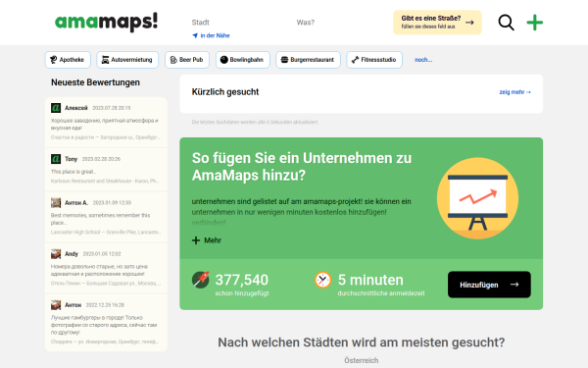
Task: Click the 'Kürzlich gesucht' heading
Action: [225, 92]
